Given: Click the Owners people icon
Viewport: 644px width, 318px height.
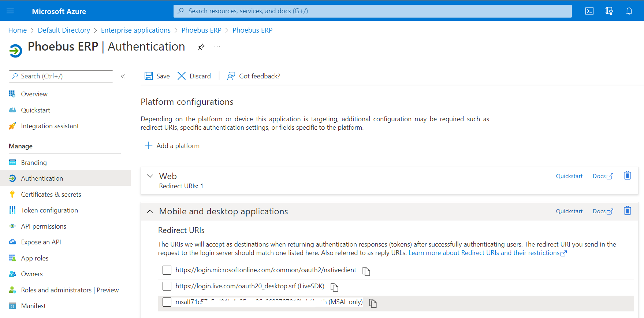Looking at the screenshot, I should click(x=12, y=274).
